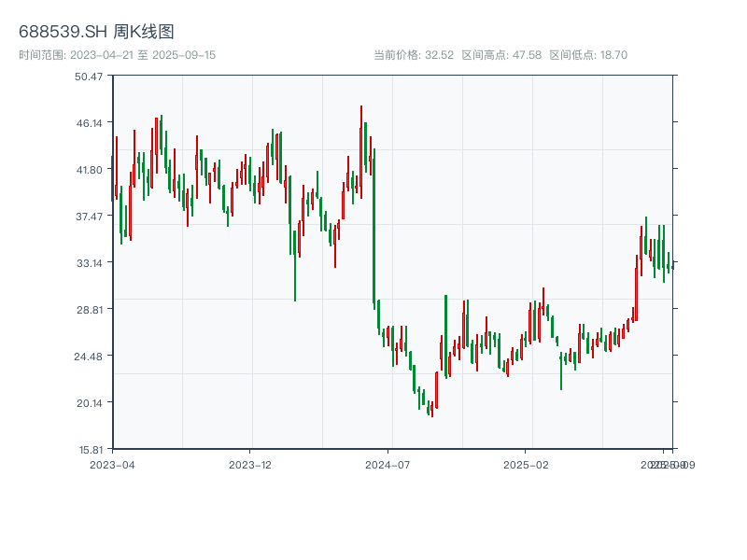This screenshot has height=560, width=747.
Task: Click the 2023-04 x-axis date label
Action: pos(112,464)
